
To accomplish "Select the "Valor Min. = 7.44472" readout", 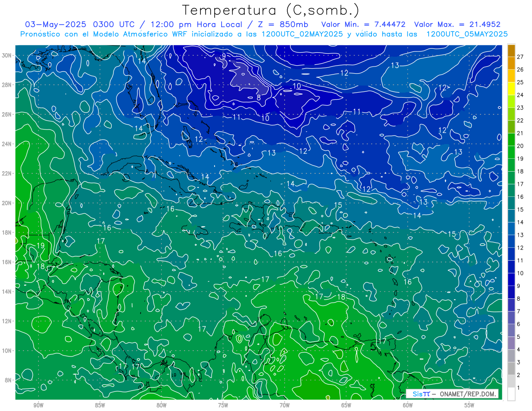I will [x=363, y=24].
